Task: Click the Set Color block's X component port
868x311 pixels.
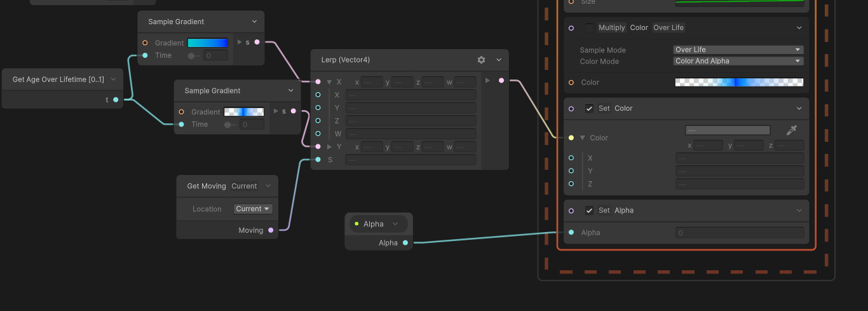Action: 571,158
